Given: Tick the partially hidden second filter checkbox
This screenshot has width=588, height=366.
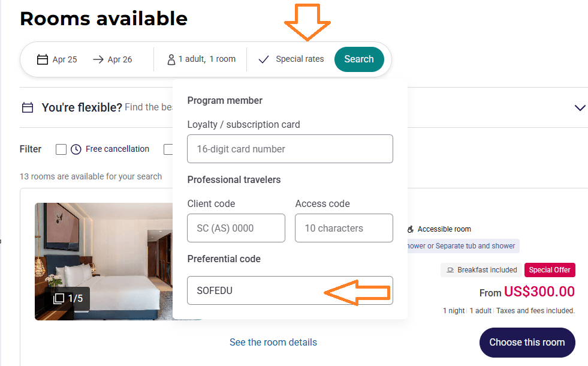Looking at the screenshot, I should (168, 149).
